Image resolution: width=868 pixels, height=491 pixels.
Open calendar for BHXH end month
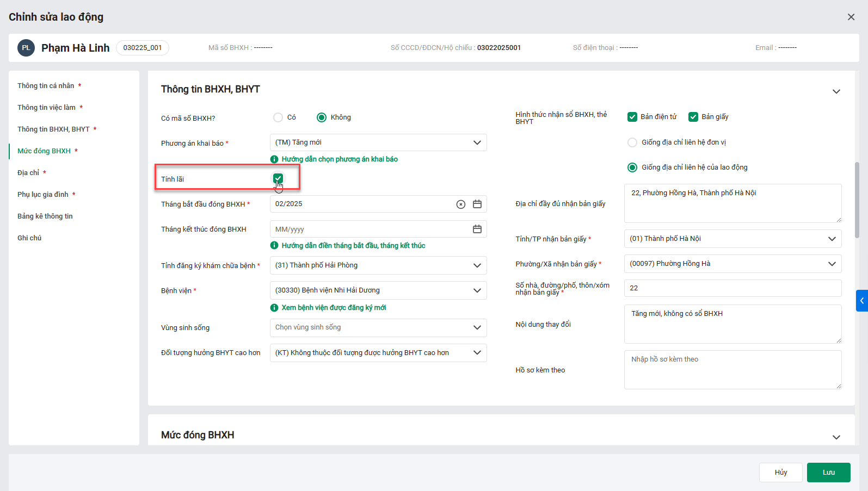pos(477,229)
